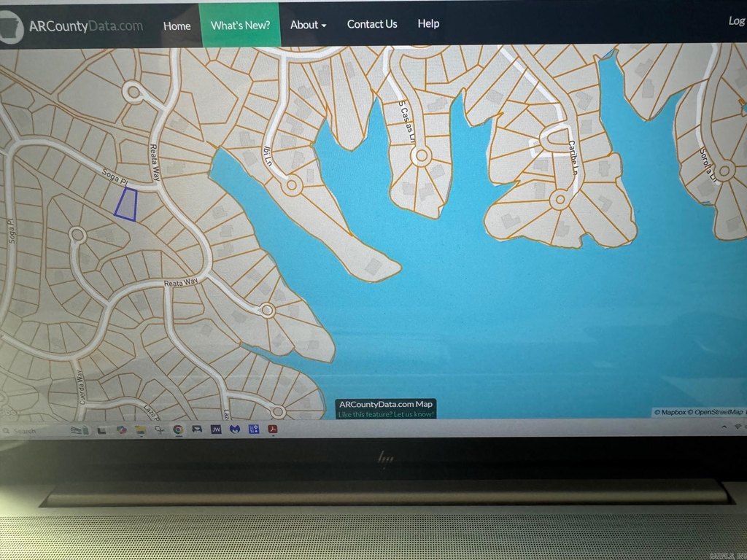Expand the About dropdown menu
747x560 pixels.
[x=308, y=25]
